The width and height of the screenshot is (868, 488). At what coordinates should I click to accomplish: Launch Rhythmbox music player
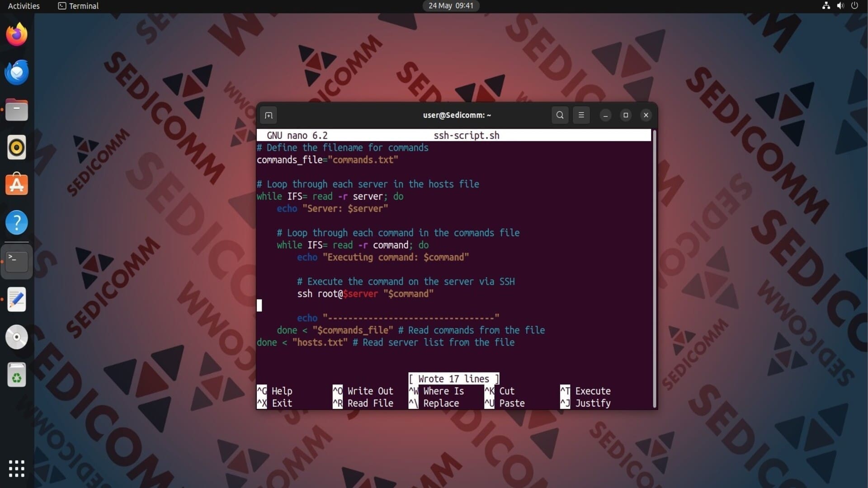coord(17,148)
